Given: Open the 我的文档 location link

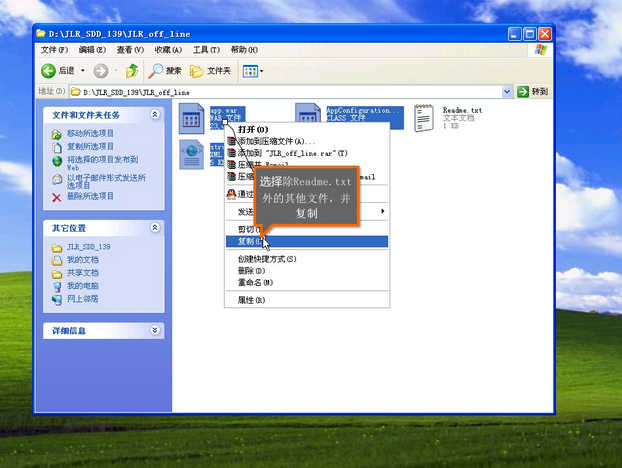Looking at the screenshot, I should pos(83,260).
